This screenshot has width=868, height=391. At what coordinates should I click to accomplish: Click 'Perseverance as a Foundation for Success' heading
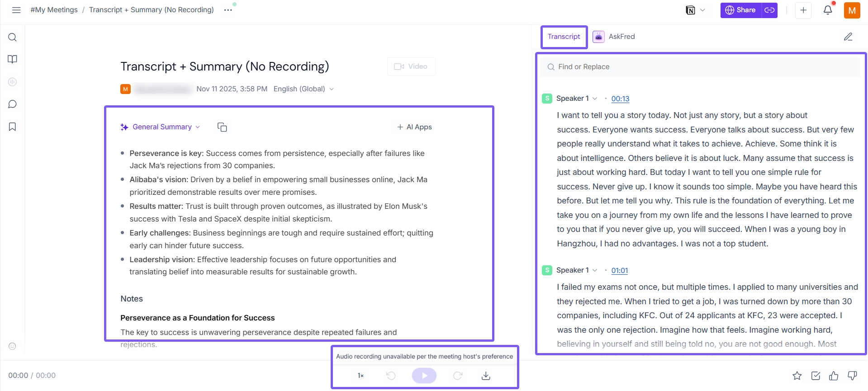(198, 318)
